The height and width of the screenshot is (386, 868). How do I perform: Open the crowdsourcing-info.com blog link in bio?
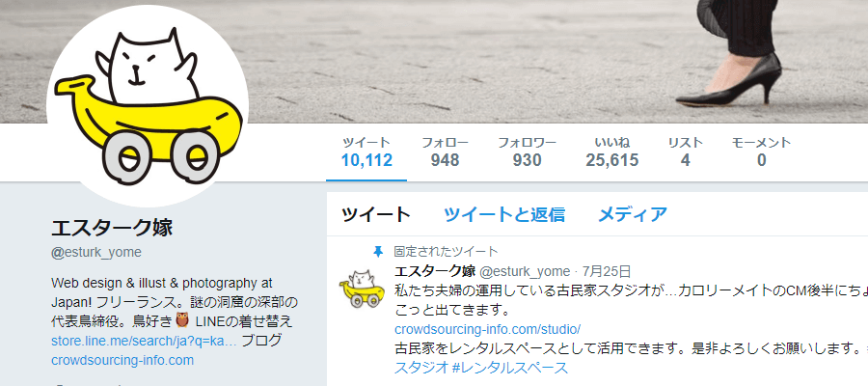[x=122, y=361]
